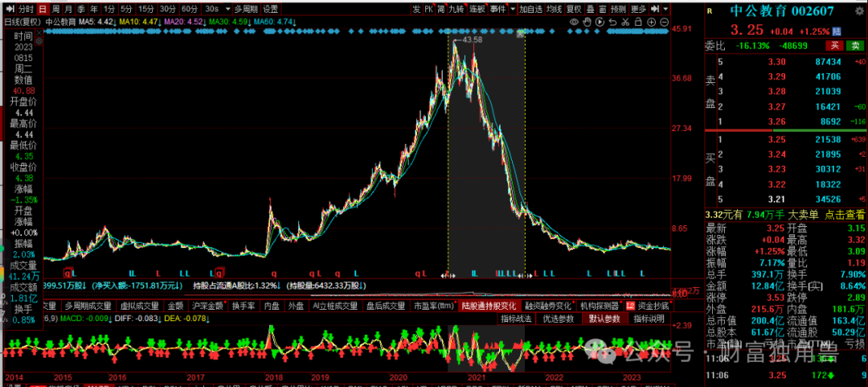868x387 pixels.
Task: Switch to 虚拟成交量 indicator tab
Action: tap(138, 306)
